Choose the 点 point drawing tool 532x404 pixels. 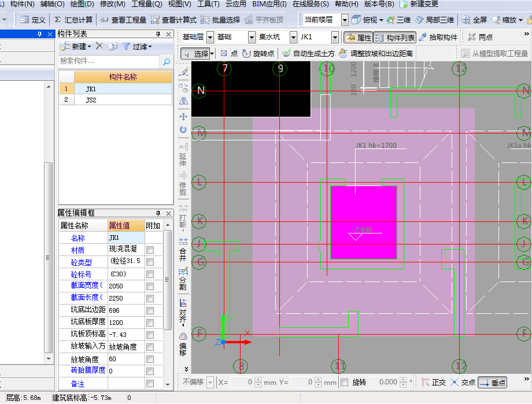coord(229,54)
